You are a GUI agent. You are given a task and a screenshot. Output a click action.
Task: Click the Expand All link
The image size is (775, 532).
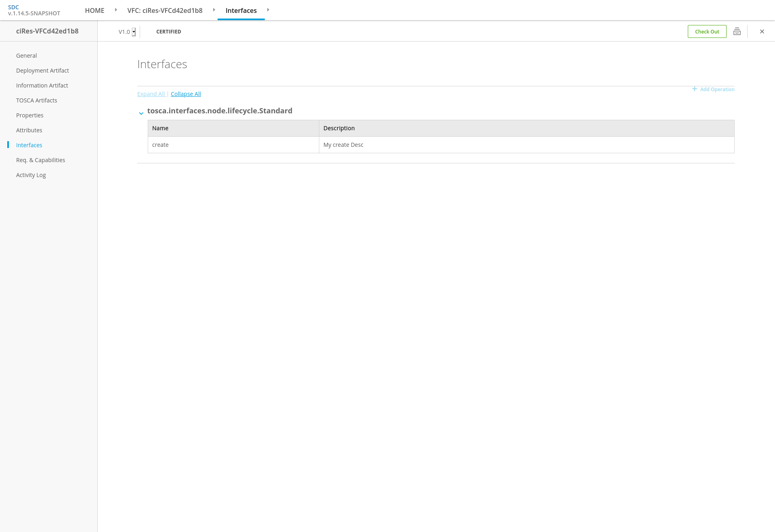click(x=151, y=94)
